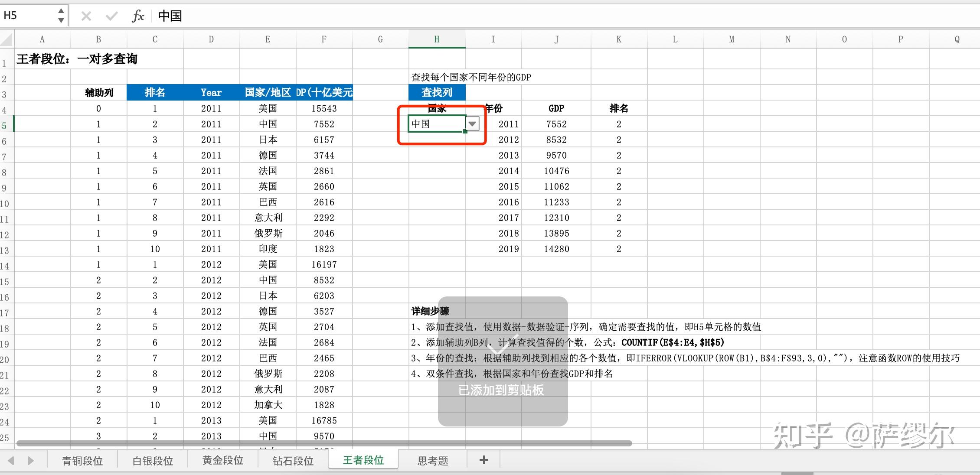Go to the 思考题 sheet tab
This screenshot has width=980, height=475.
(433, 460)
